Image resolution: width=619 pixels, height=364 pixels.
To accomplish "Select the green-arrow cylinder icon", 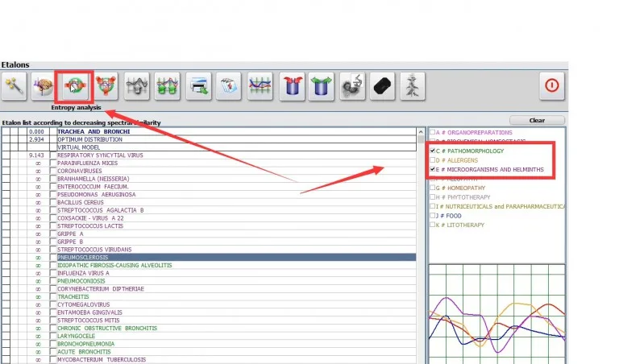I will coord(322,86).
